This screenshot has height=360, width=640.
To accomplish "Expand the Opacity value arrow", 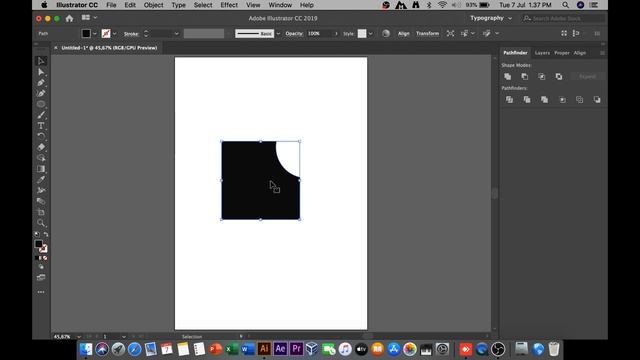I will 336,33.
